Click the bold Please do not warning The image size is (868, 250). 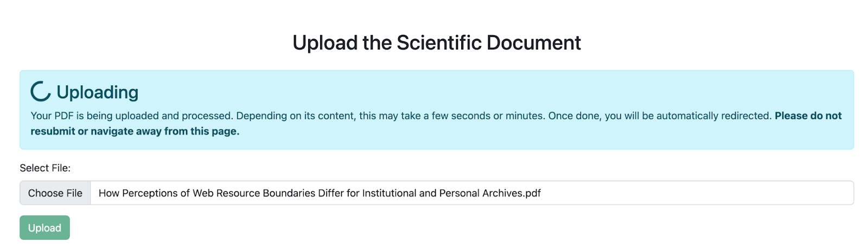(808, 116)
